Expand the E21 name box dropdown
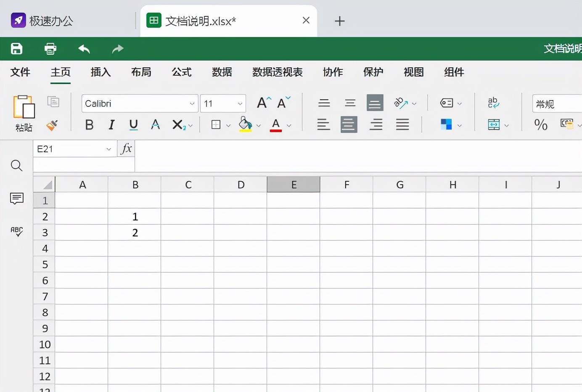This screenshot has width=582, height=392. (x=108, y=149)
